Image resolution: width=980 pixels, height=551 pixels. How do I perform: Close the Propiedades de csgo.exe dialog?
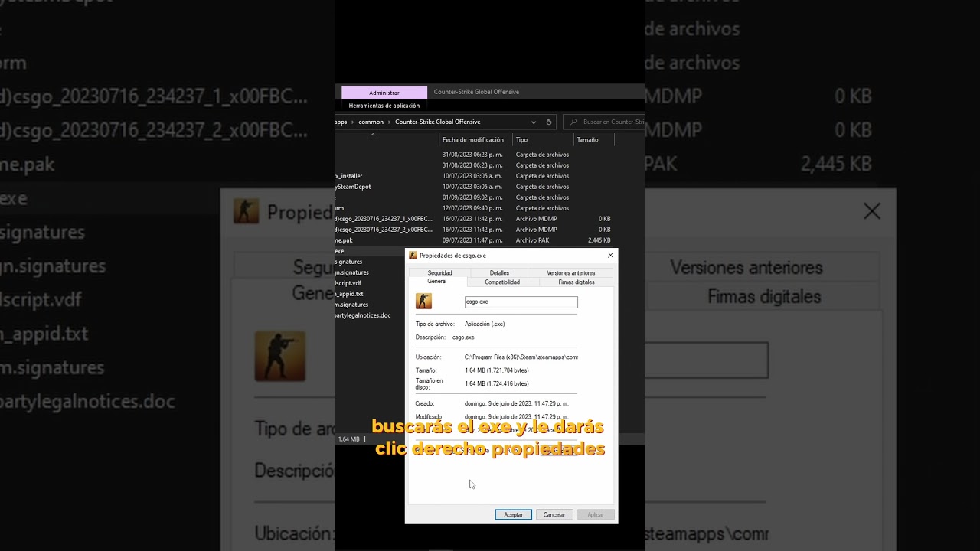[x=610, y=256]
